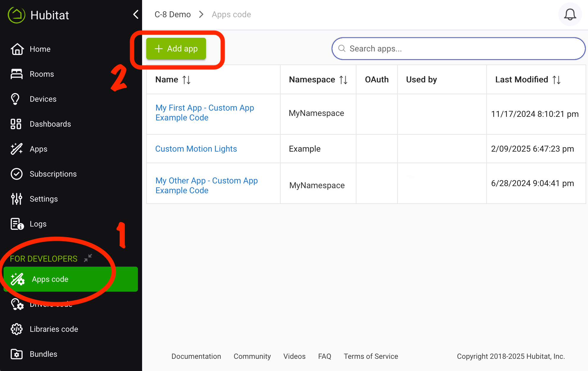Open the Libraries code menu item

pos(71,329)
